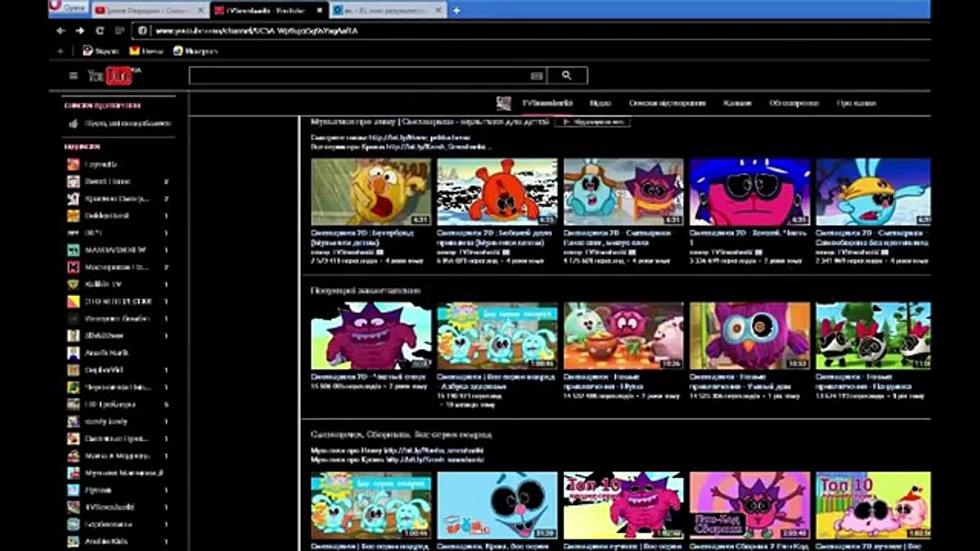Open the 'Смешарики. Сборник' section heading

pos(401,434)
